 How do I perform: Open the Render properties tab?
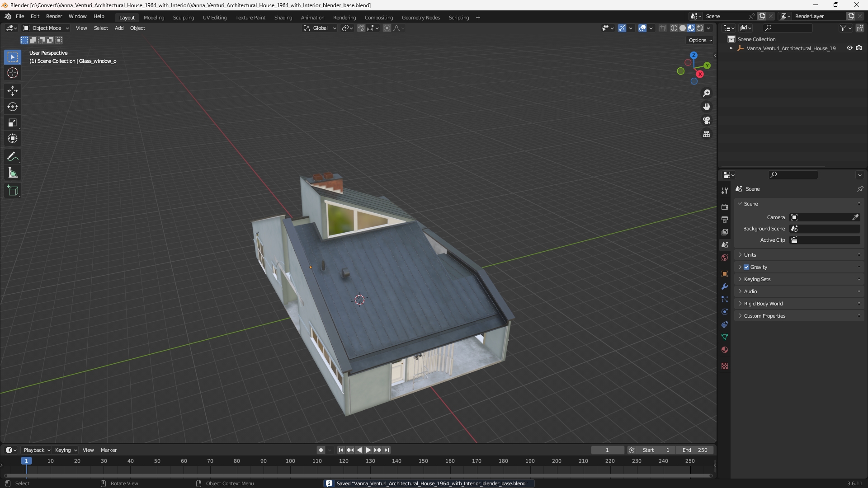point(725,206)
